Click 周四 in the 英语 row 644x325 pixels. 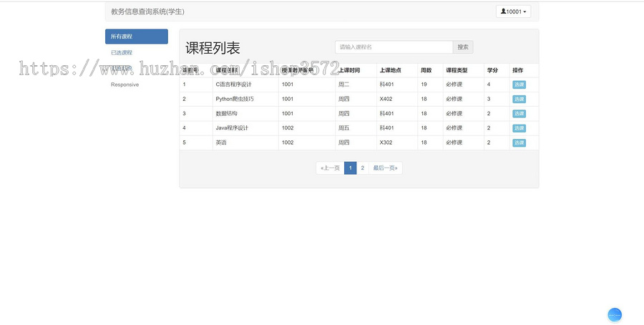coord(343,142)
